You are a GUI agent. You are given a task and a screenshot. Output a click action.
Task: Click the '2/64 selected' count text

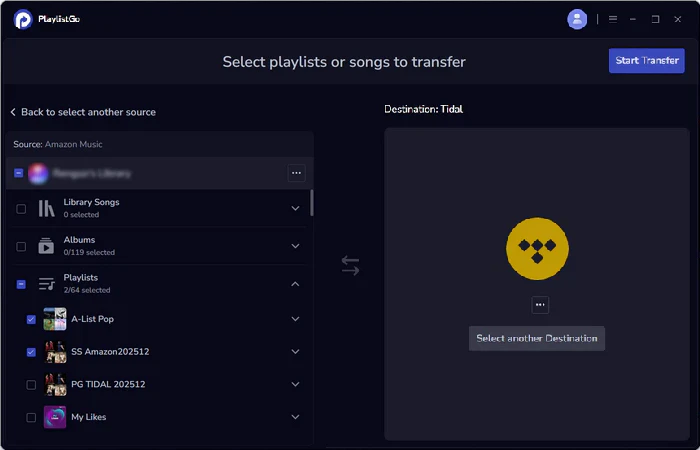click(87, 290)
